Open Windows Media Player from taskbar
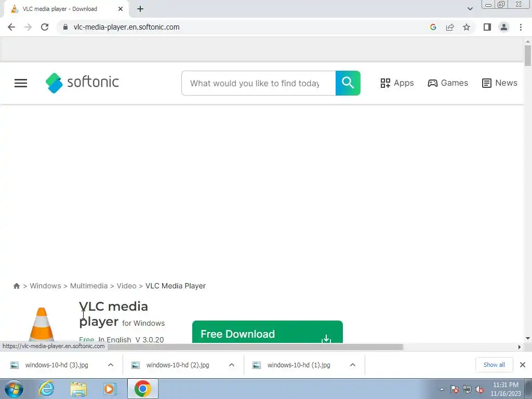The image size is (532, 399). coord(110,389)
